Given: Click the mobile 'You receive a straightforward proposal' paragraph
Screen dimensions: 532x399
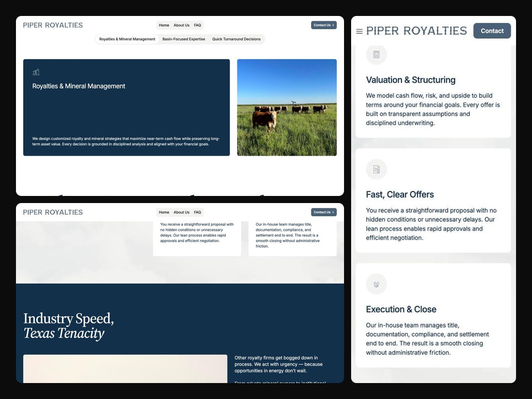Looking at the screenshot, I should pyautogui.click(x=431, y=224).
